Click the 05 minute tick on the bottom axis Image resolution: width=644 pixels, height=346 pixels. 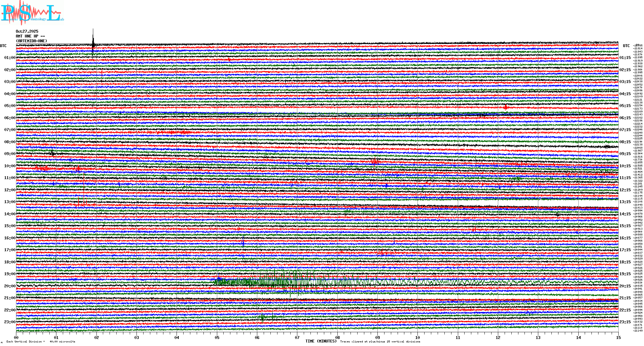pos(217,338)
